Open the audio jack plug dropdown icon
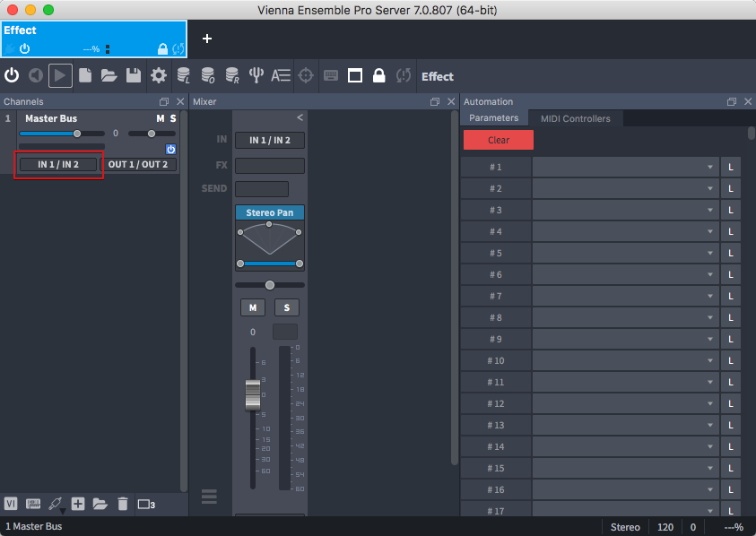Screen dimensions: 756x536 point(56,505)
